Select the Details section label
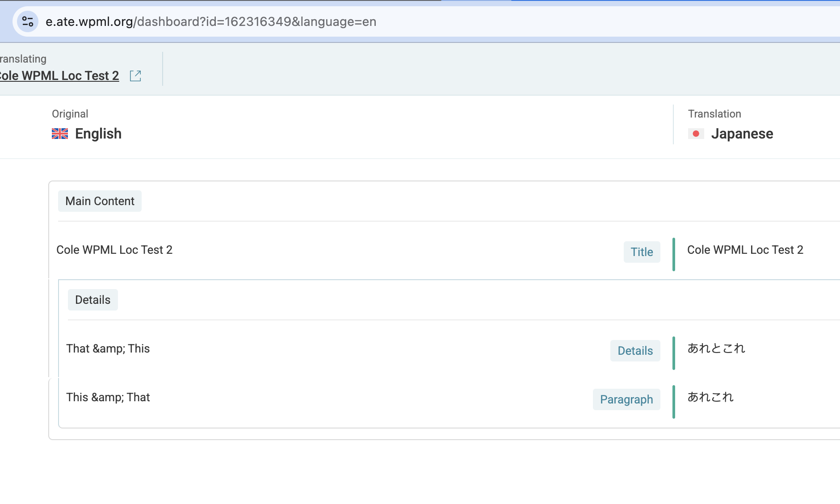This screenshot has height=504, width=840. (93, 300)
